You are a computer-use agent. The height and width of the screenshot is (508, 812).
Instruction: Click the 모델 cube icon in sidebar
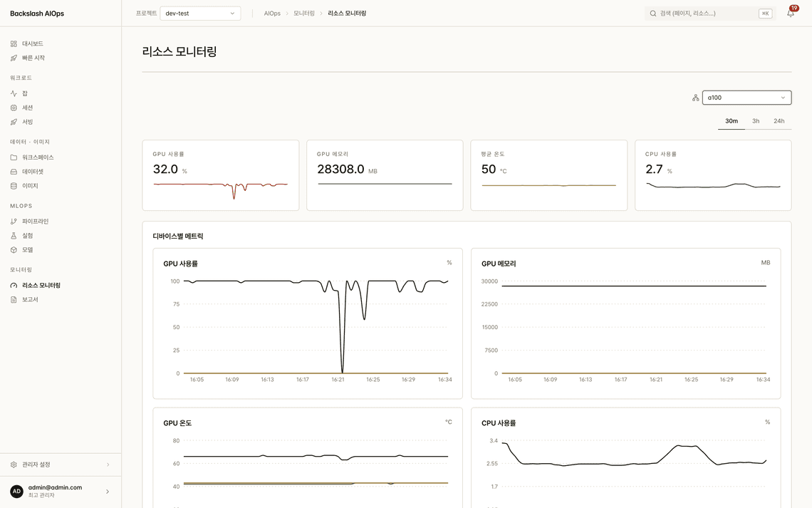point(14,250)
